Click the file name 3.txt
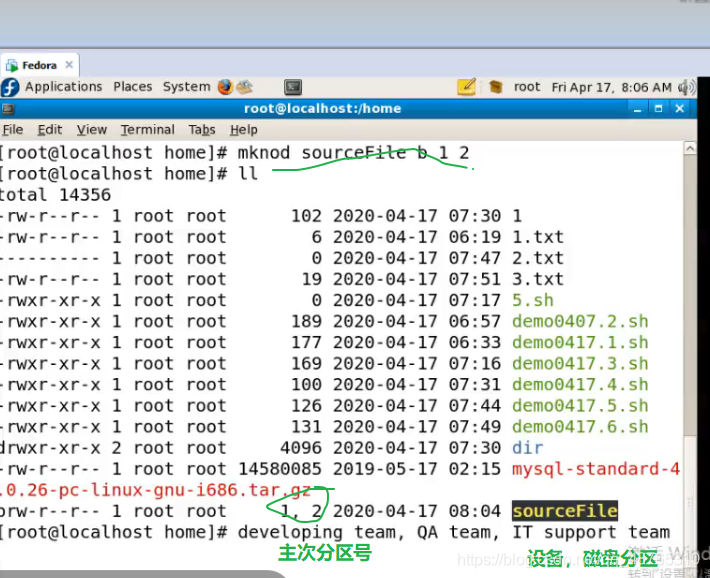The height and width of the screenshot is (578, 710). tap(538, 279)
